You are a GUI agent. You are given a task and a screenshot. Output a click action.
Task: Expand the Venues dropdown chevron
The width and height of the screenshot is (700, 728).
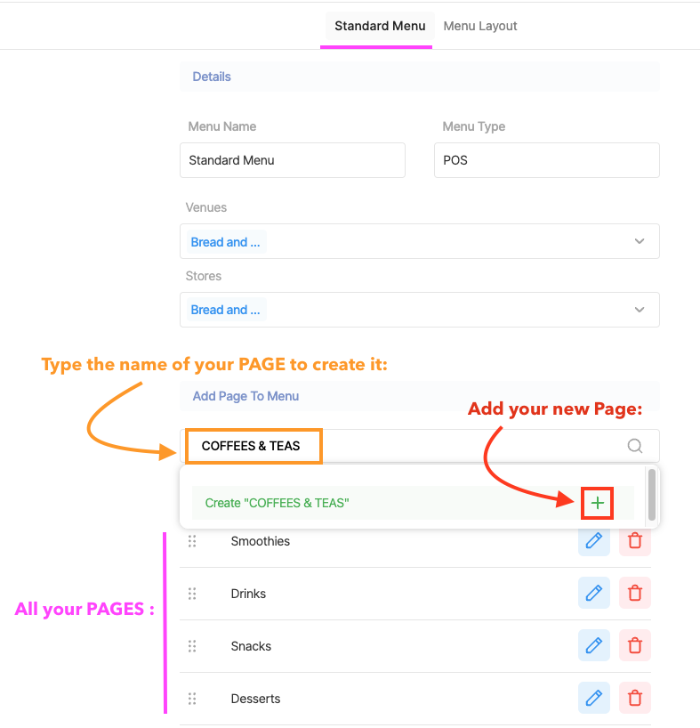tap(640, 241)
